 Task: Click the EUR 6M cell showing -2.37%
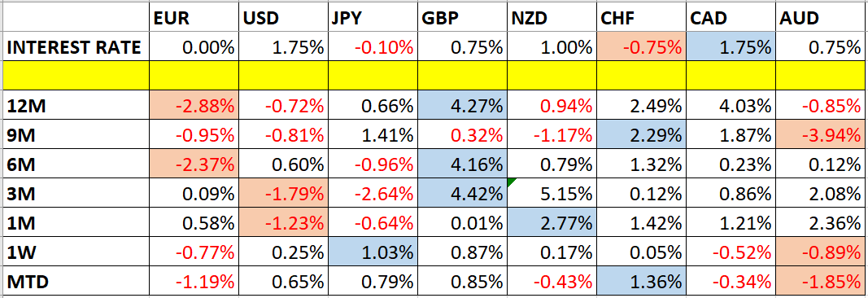194,164
